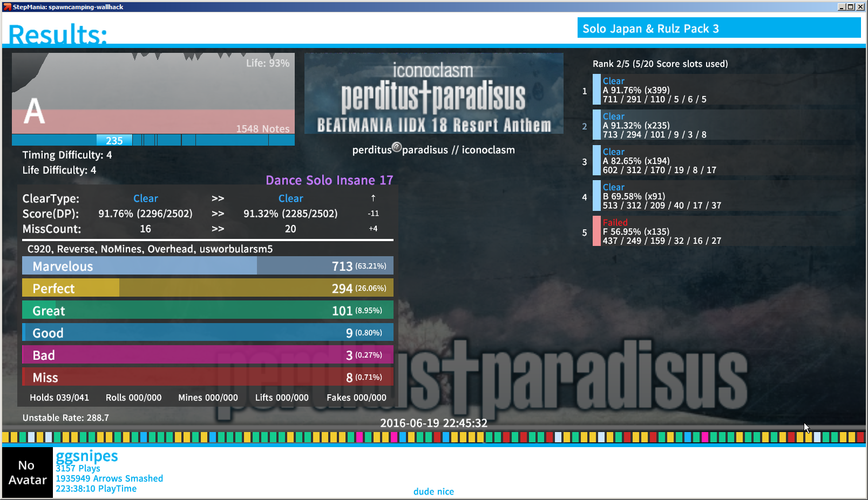This screenshot has width=868, height=500.
Task: Click the No Avatar profile picture
Action: pyautogui.click(x=28, y=472)
